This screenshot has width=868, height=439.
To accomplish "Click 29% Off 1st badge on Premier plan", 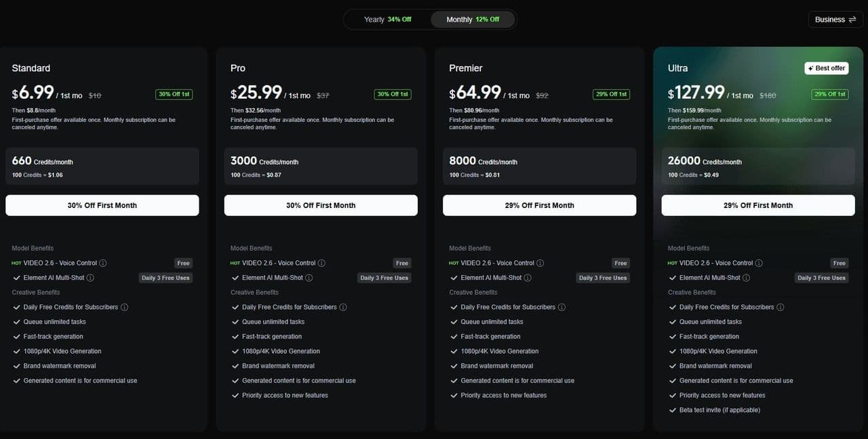I will (612, 94).
